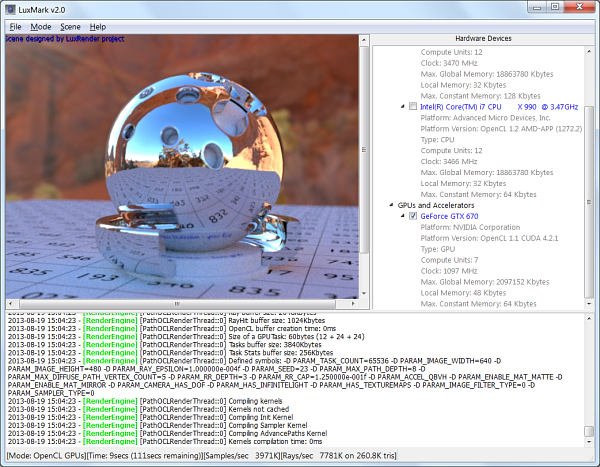Collapse the GeForce GTX 670 tree node
The width and height of the screenshot is (600, 467).
tap(403, 216)
